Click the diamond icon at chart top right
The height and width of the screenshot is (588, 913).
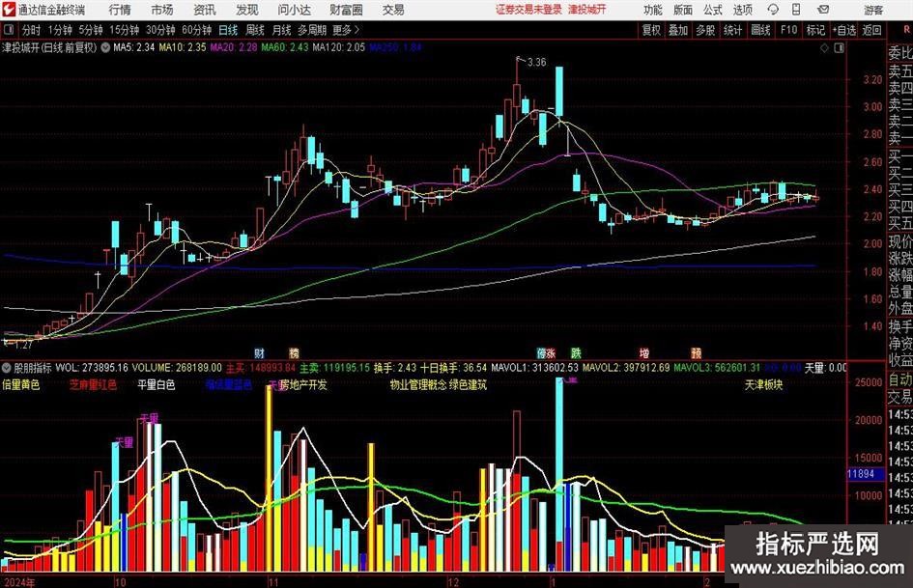coord(824,48)
